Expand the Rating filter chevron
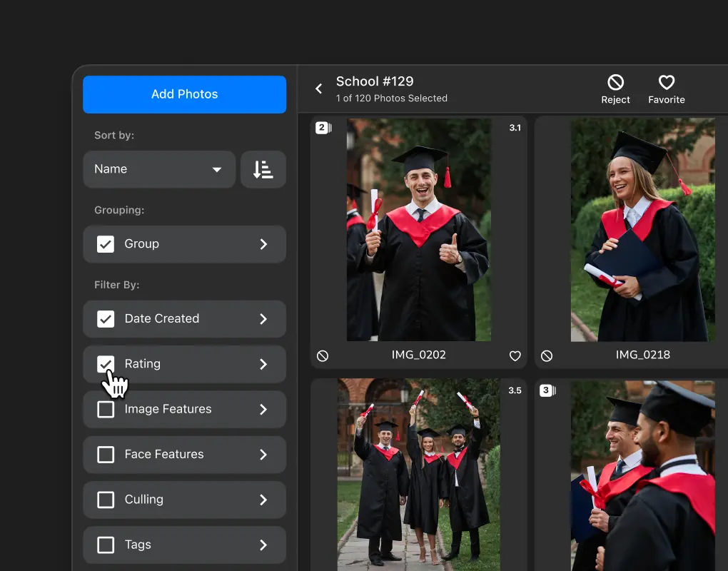 [263, 365]
